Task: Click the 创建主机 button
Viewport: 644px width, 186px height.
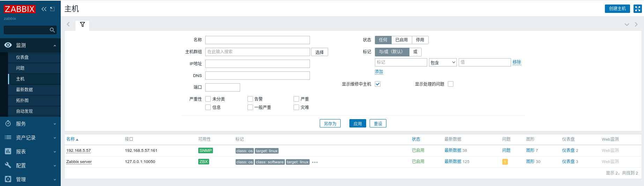Action: (617, 9)
